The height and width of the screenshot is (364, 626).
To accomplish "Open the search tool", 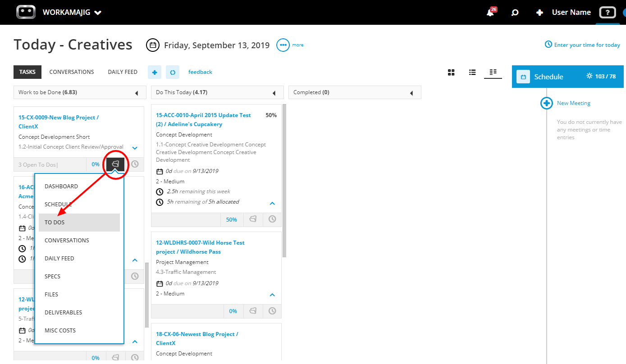I will pyautogui.click(x=515, y=12).
